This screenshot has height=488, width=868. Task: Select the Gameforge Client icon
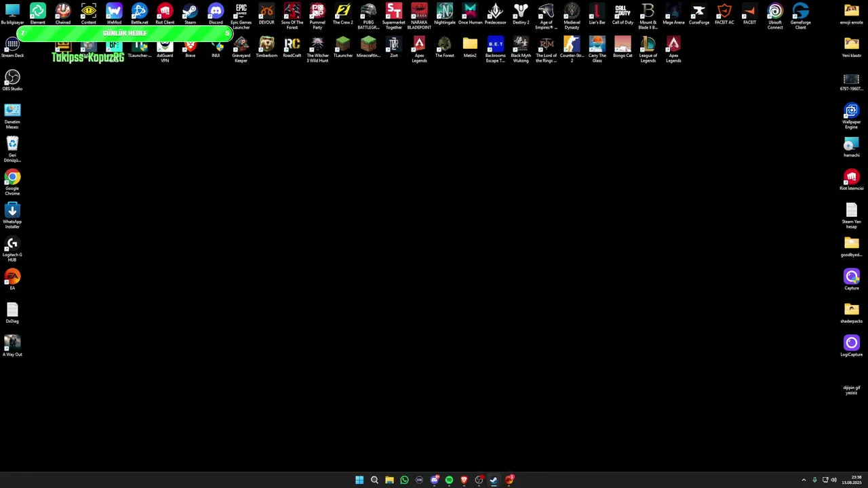point(800,16)
